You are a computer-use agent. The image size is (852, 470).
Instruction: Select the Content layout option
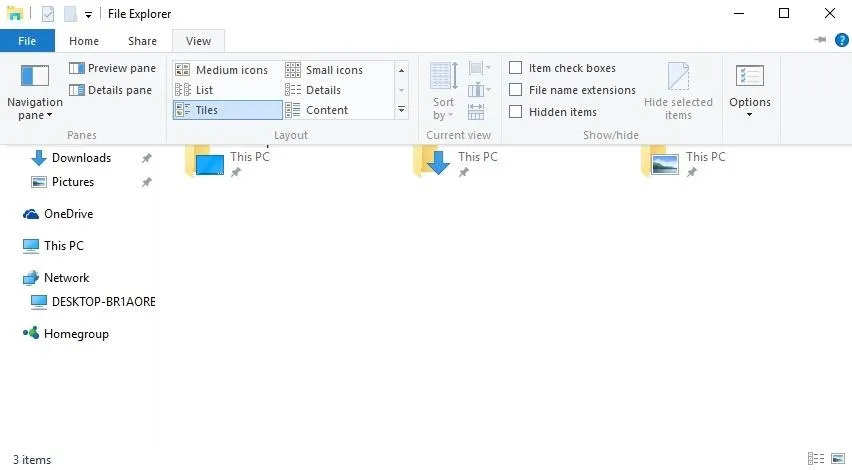point(317,110)
